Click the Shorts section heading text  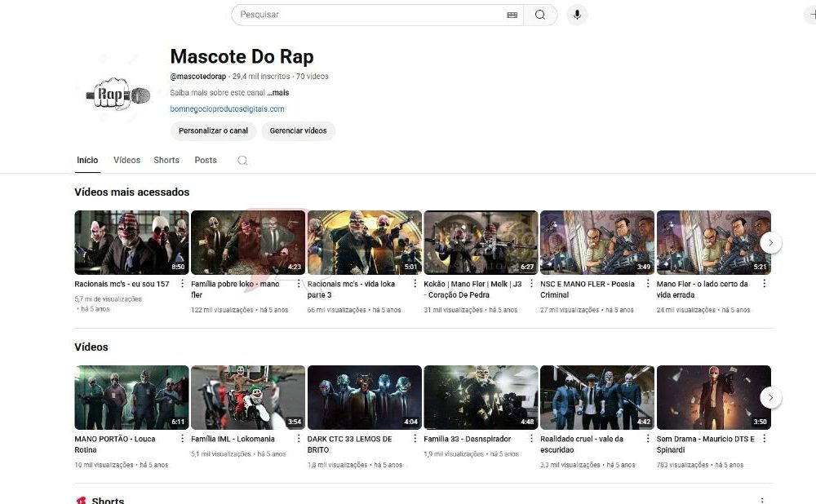(108, 501)
